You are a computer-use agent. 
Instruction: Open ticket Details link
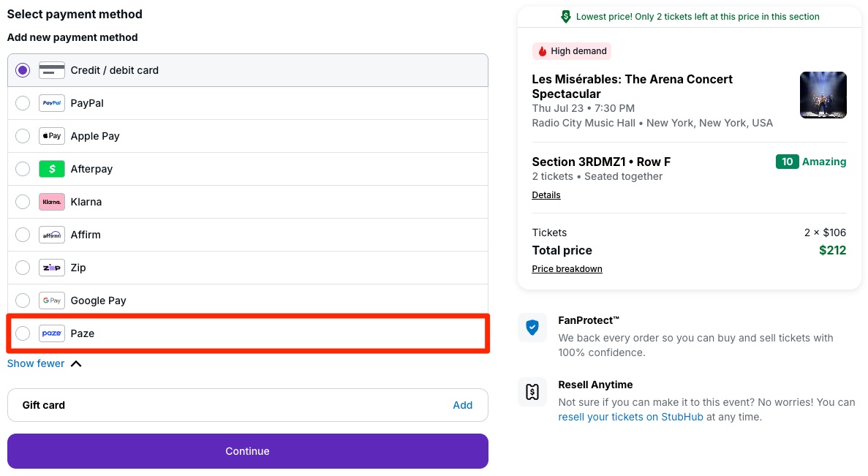(546, 194)
